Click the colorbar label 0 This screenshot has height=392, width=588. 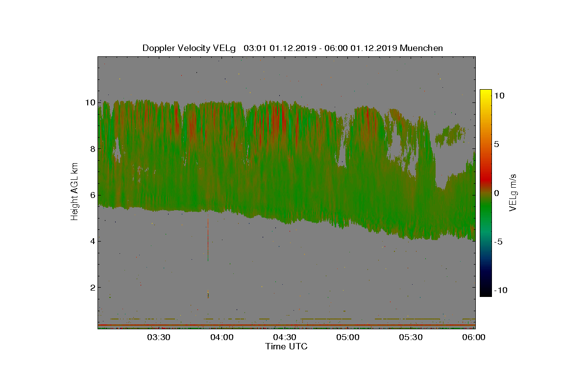pos(497,193)
